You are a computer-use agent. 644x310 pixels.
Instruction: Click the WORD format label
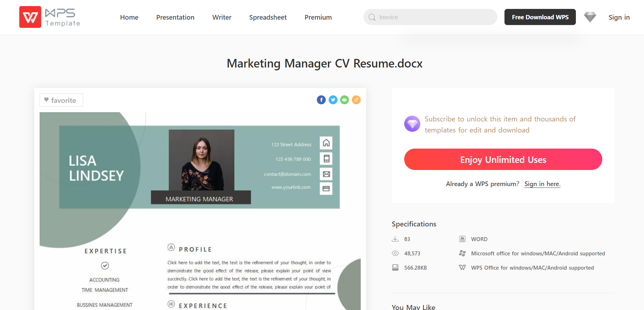479,239
